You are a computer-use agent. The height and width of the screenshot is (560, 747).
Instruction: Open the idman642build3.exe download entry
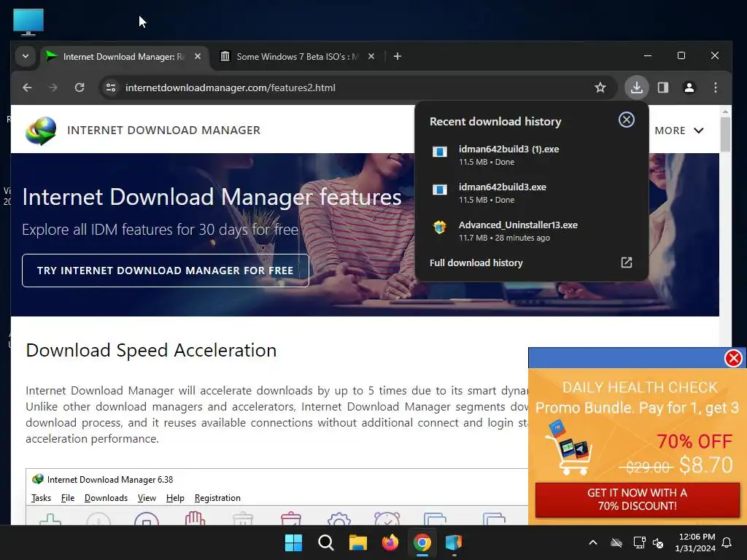pos(531,192)
